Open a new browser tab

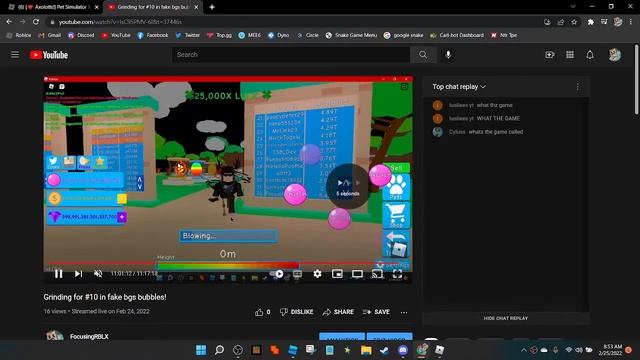(x=212, y=7)
